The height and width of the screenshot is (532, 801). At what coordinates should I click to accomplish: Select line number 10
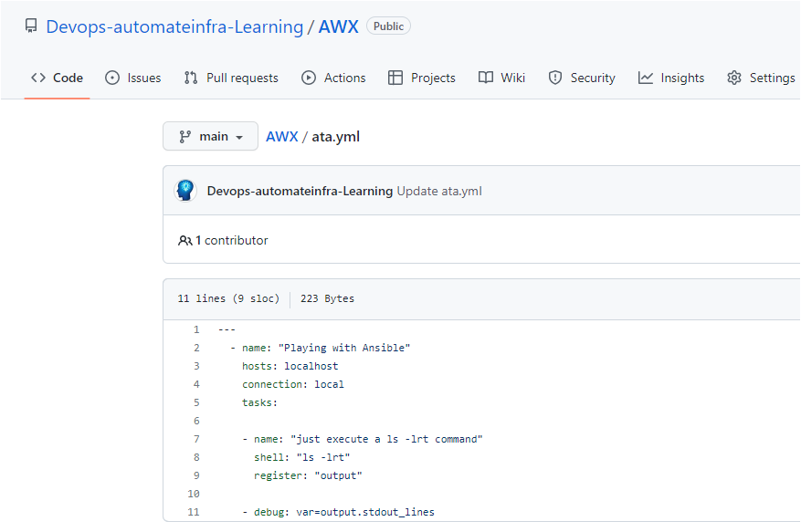click(x=193, y=495)
